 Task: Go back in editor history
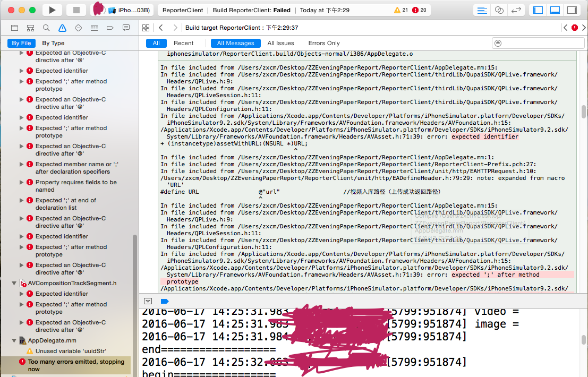point(161,28)
